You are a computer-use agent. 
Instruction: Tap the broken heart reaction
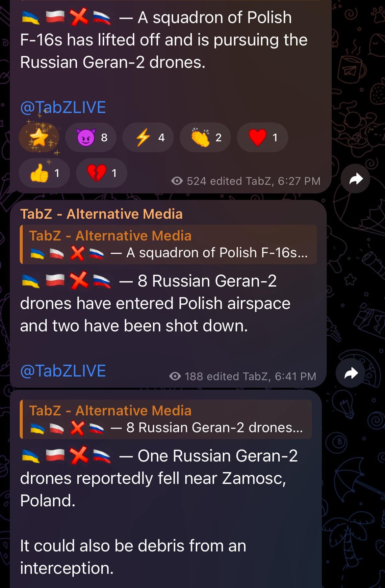pyautogui.click(x=102, y=173)
